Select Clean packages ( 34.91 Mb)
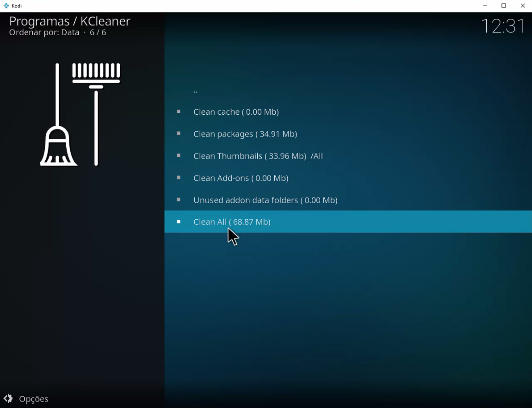 pyautogui.click(x=348, y=134)
